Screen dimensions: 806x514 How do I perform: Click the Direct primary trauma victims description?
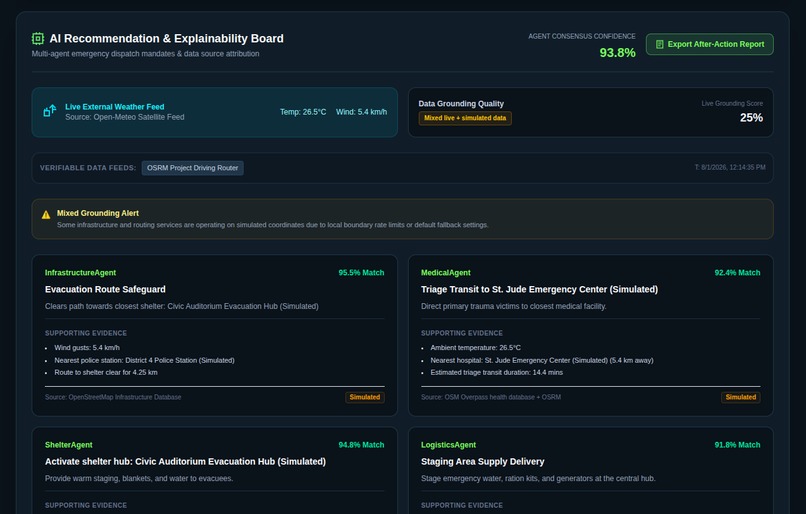514,306
